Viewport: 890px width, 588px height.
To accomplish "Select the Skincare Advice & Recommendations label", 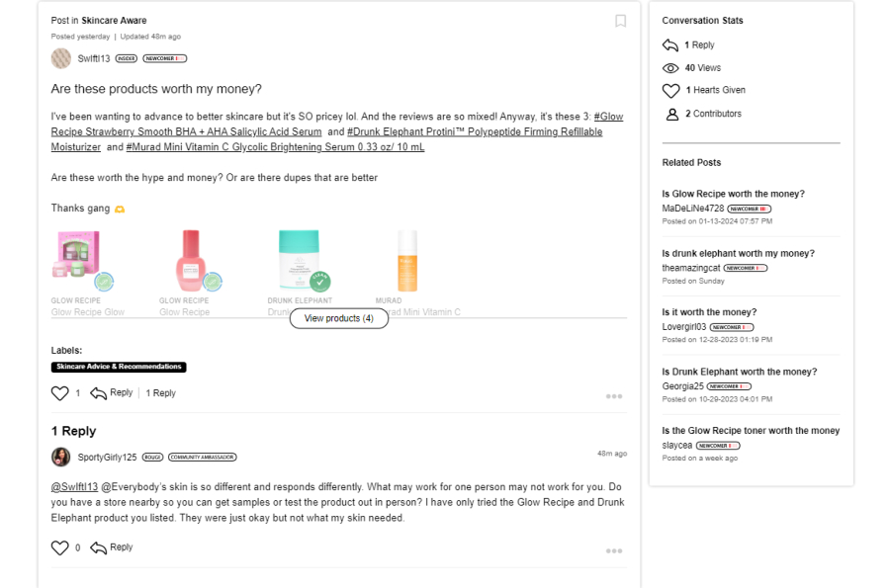I will click(119, 367).
